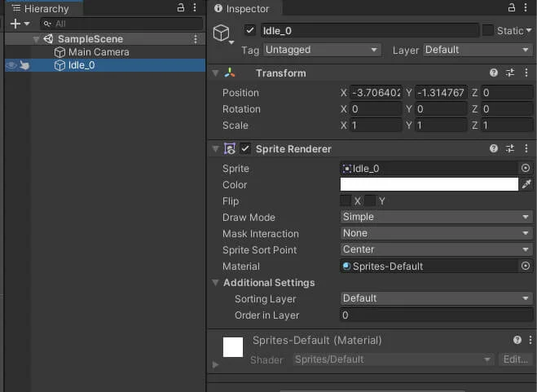Open the Material object picker circle
537x392 pixels.
[x=526, y=266]
